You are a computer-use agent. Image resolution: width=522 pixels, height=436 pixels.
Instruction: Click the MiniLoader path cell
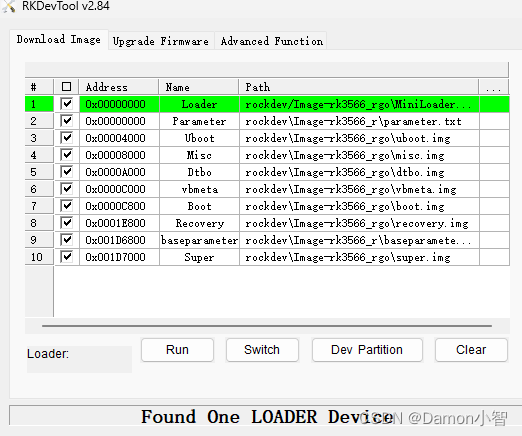(359, 104)
